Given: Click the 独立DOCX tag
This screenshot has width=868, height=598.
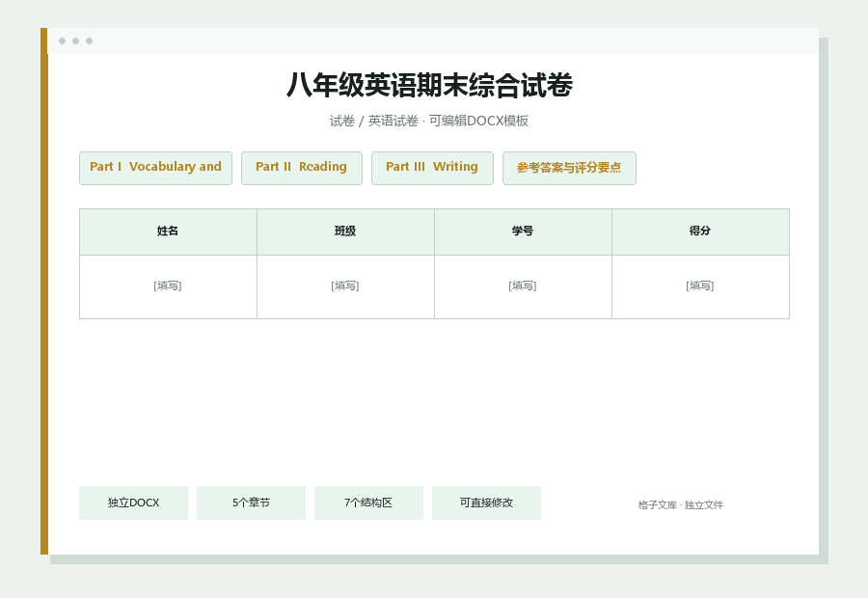Looking at the screenshot, I should tap(133, 503).
